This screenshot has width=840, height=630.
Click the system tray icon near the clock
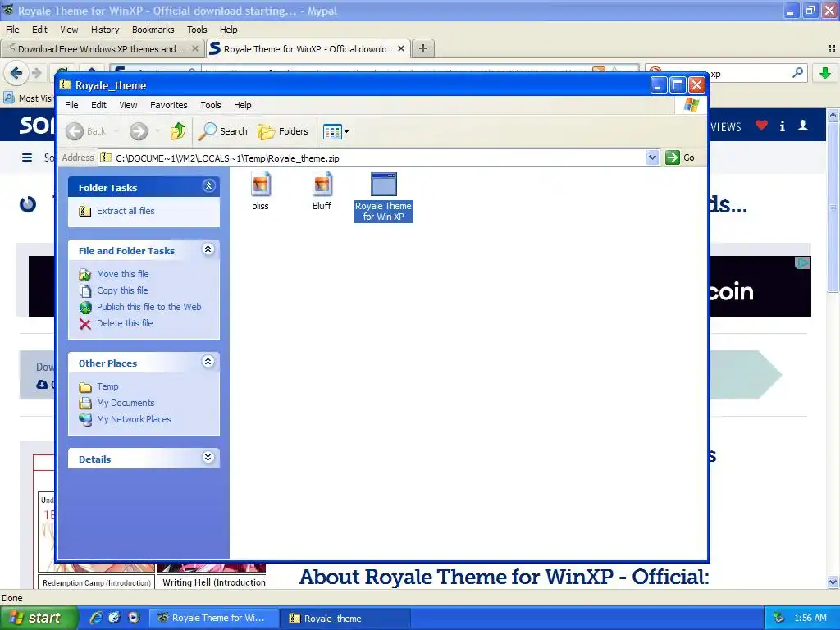tap(779, 618)
